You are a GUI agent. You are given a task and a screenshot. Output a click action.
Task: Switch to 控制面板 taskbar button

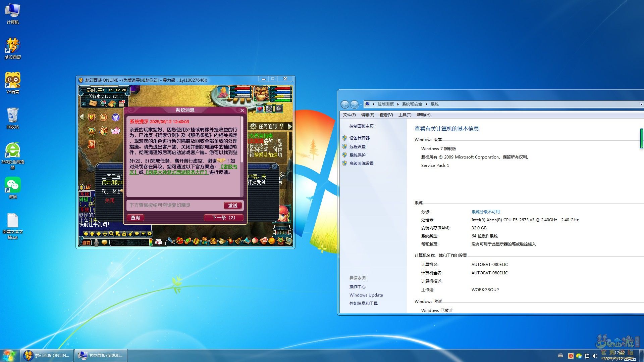pos(101,355)
